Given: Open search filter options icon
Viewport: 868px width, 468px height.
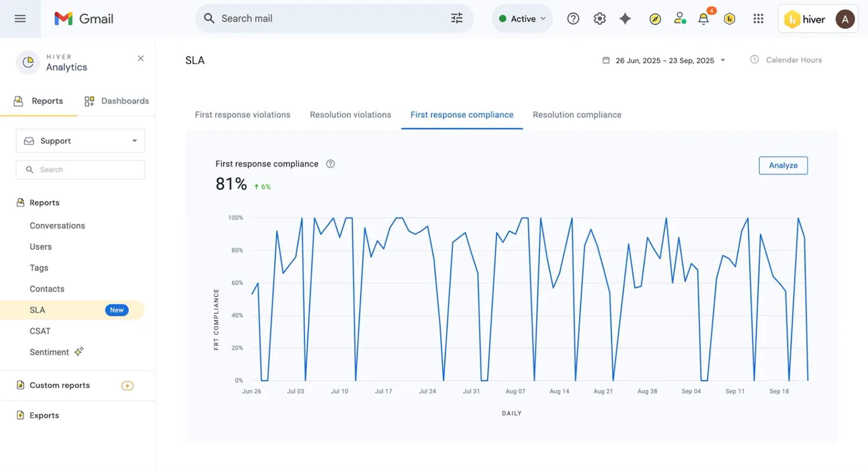Looking at the screenshot, I should pos(456,18).
